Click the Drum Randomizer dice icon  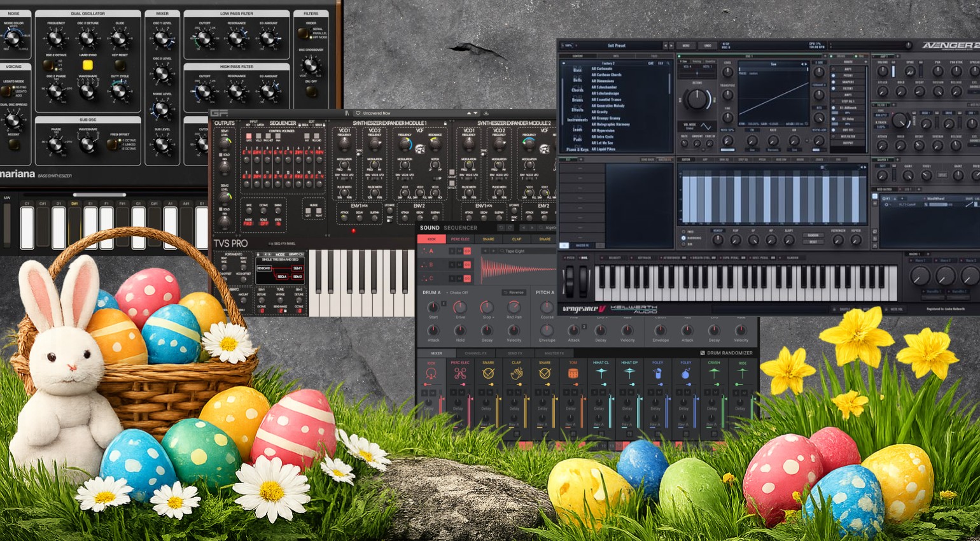tap(703, 353)
